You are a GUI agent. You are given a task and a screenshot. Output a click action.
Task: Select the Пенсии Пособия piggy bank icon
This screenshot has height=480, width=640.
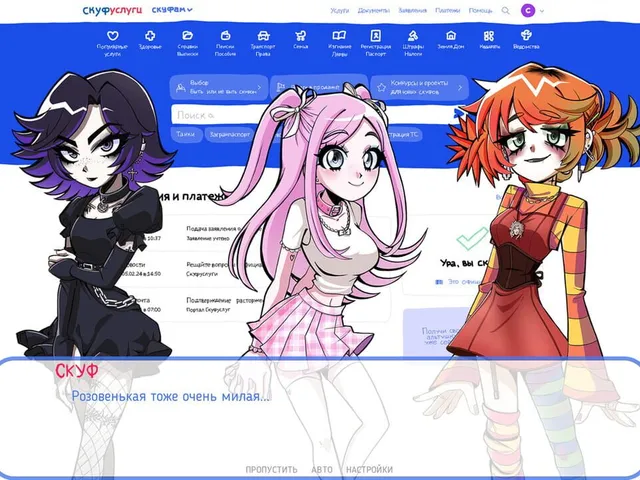click(x=225, y=36)
